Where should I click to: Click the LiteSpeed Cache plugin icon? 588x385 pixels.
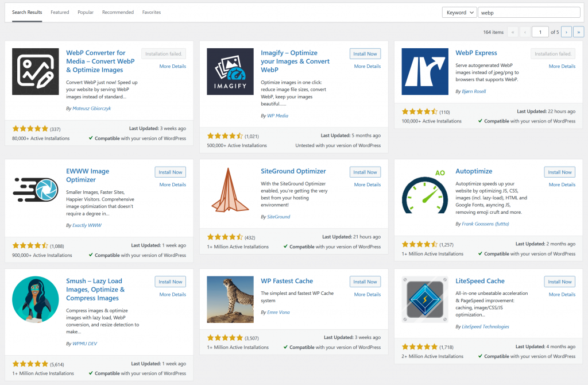425,299
